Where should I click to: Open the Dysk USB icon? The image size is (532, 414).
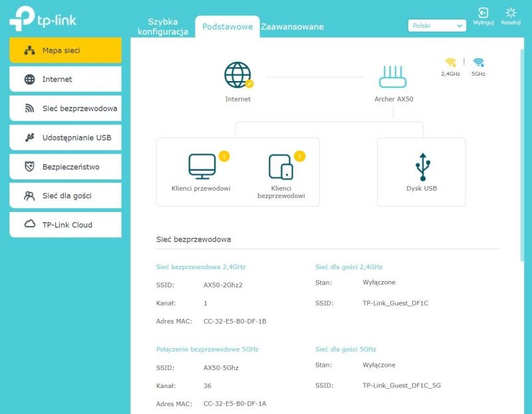coord(422,167)
